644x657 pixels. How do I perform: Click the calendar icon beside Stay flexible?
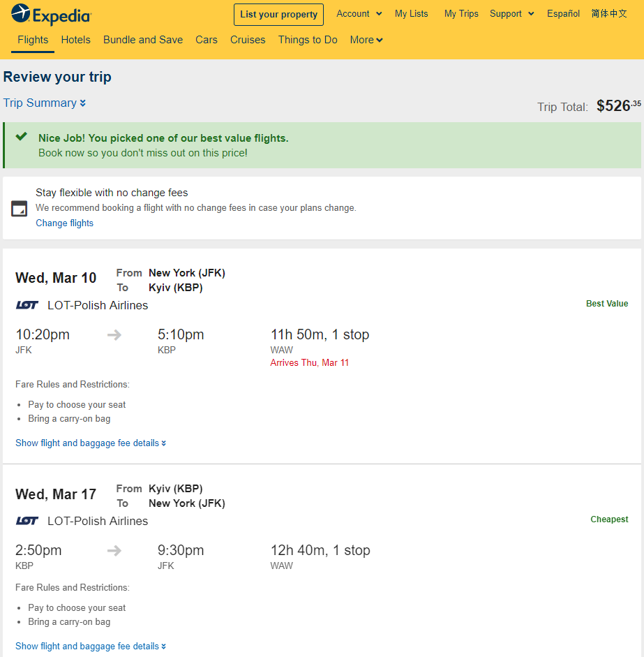[20, 209]
